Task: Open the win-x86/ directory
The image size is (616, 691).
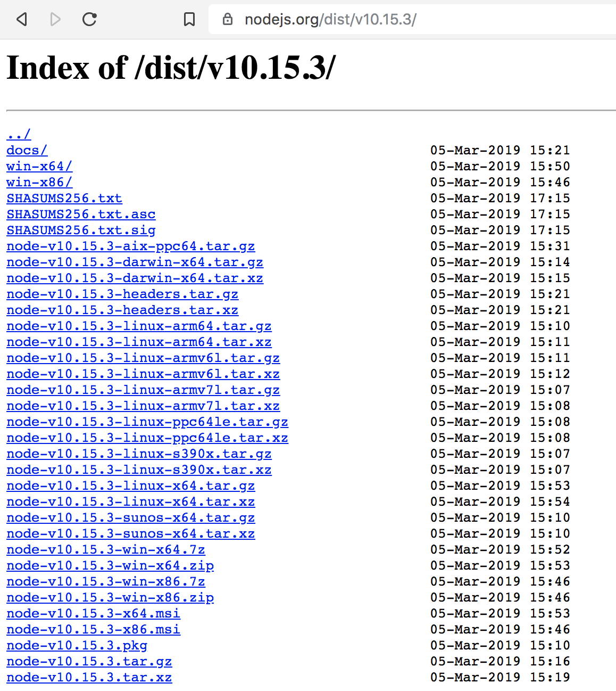Action: 39,182
